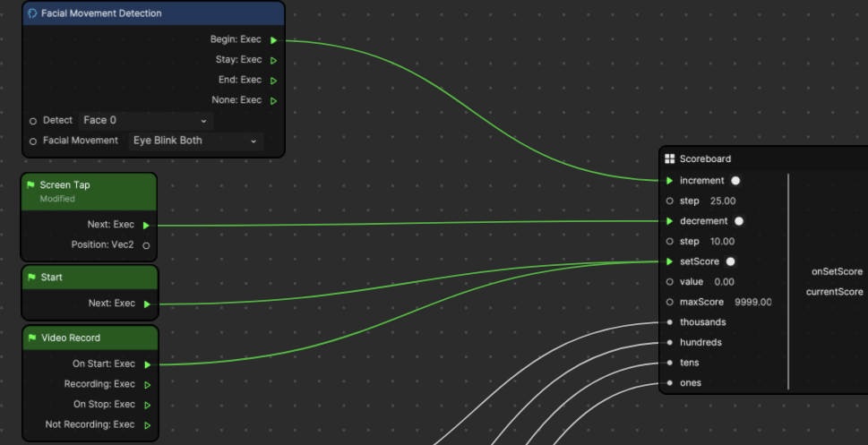The width and height of the screenshot is (868, 445).
Task: Click the increment step value 25.00
Action: point(723,201)
